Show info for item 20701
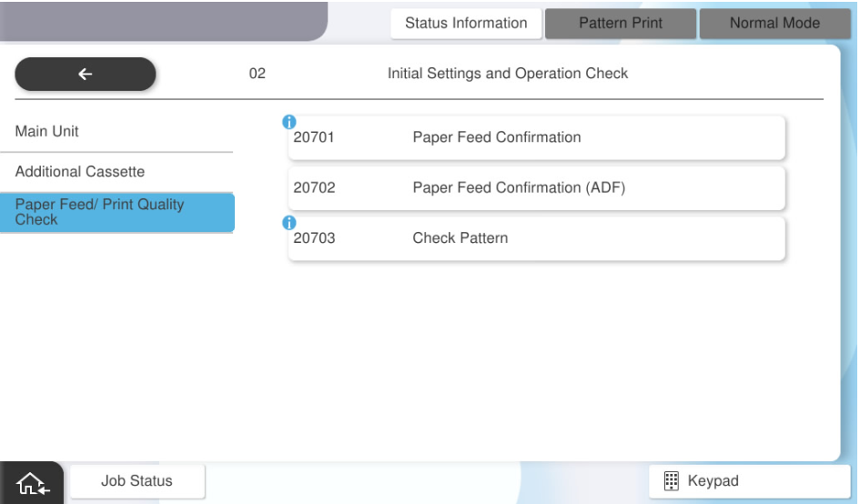The image size is (860, 504). point(289,121)
